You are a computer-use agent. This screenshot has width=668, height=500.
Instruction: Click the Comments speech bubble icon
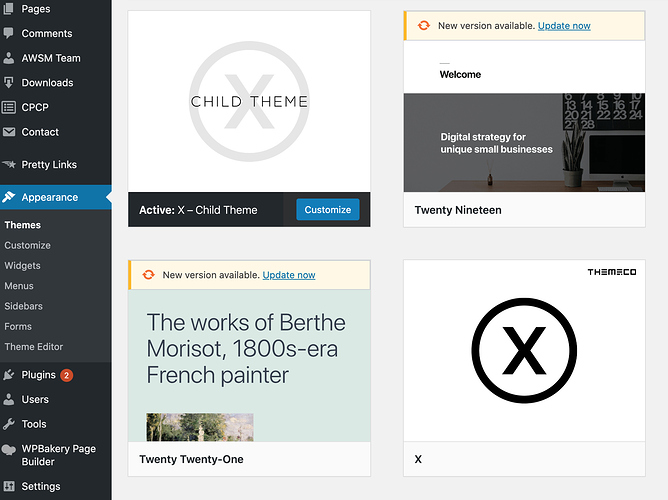click(x=8, y=33)
